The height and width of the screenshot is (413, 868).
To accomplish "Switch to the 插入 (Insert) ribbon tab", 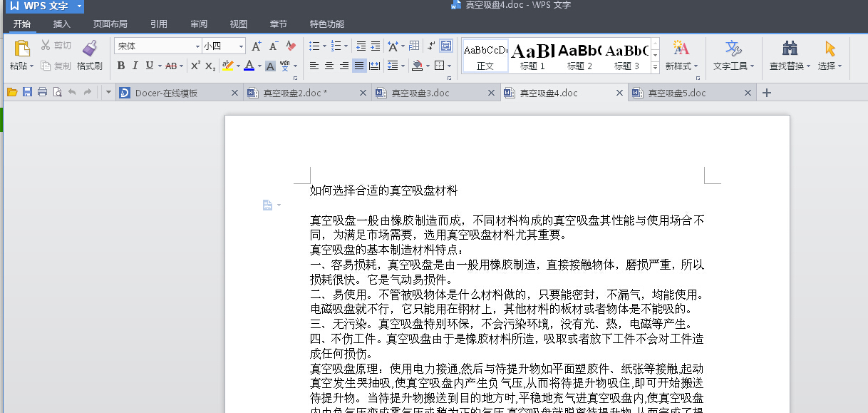I will 62,24.
